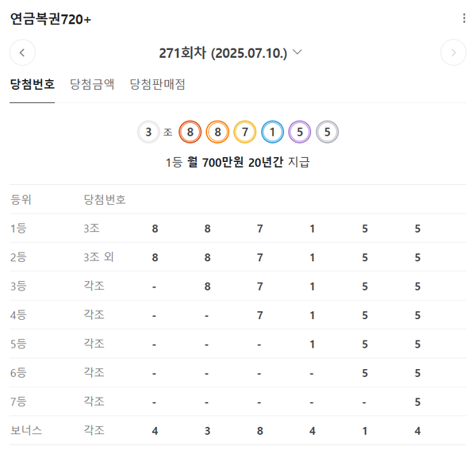The width and height of the screenshot is (476, 454).
Task: Click the 1등 월 700만원 20년간 지급 text
Action: coord(238,162)
